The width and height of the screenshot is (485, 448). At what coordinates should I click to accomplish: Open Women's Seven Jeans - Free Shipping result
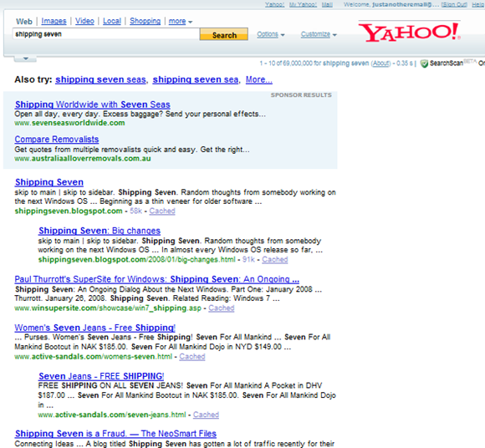95,328
